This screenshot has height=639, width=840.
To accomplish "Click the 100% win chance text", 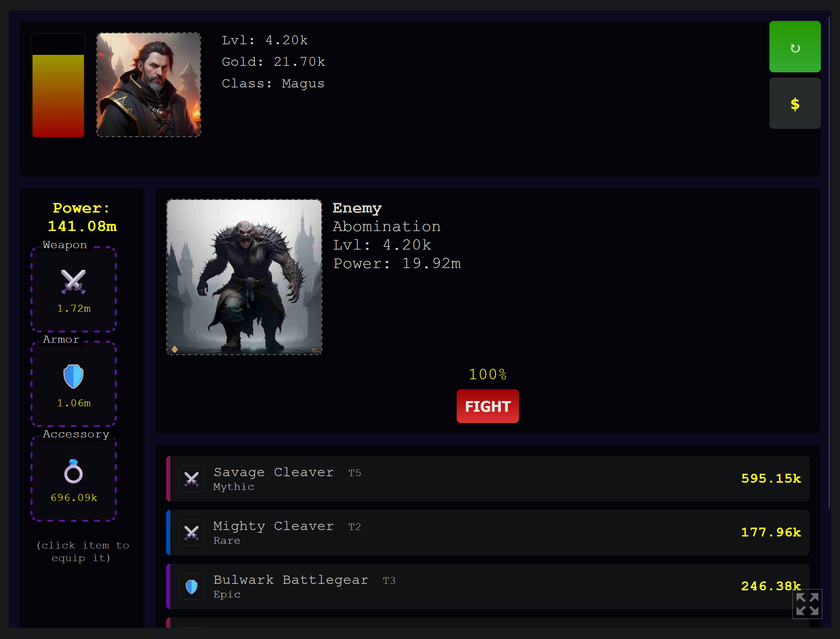I will point(487,374).
